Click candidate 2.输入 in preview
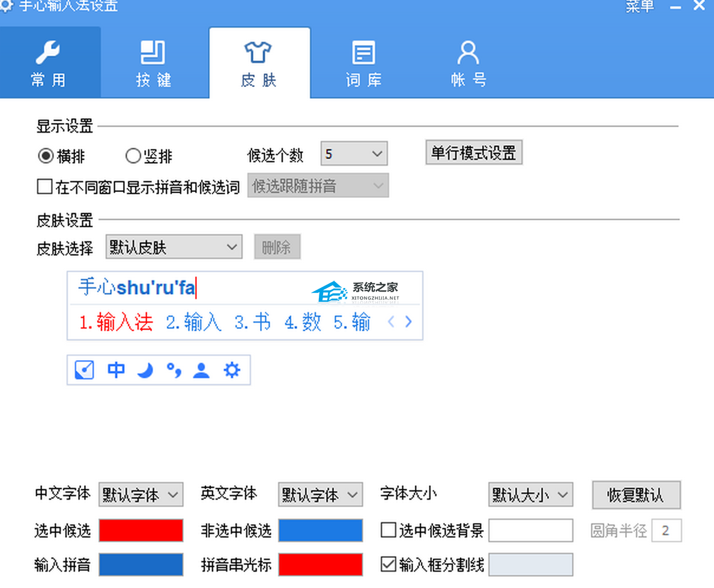This screenshot has height=588, width=714. (193, 322)
